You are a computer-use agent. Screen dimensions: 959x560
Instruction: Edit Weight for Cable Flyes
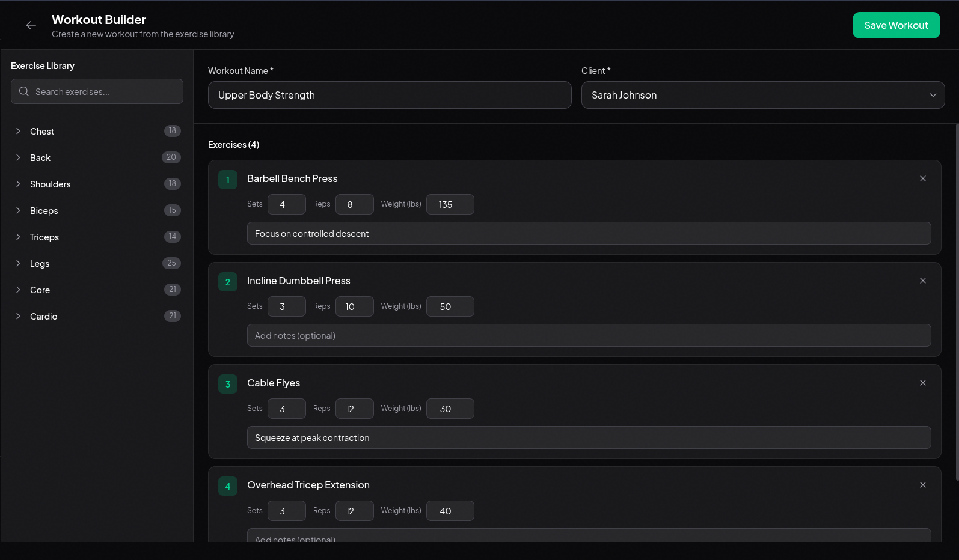click(450, 409)
